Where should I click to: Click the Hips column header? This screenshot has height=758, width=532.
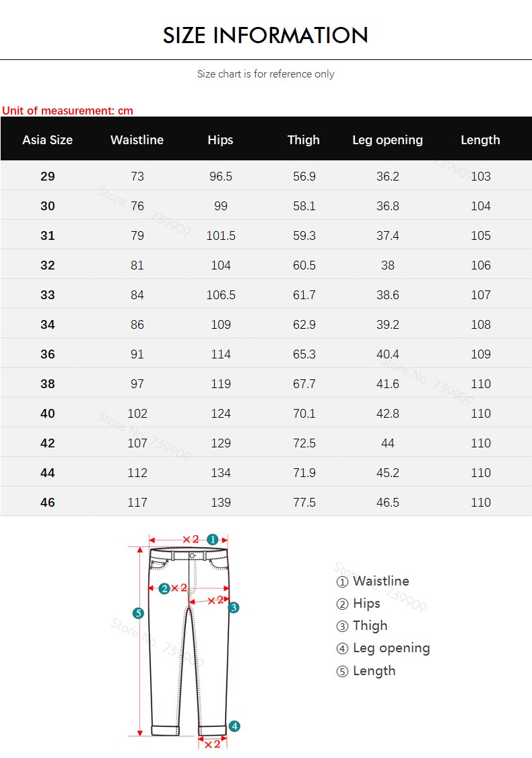pyautogui.click(x=220, y=140)
